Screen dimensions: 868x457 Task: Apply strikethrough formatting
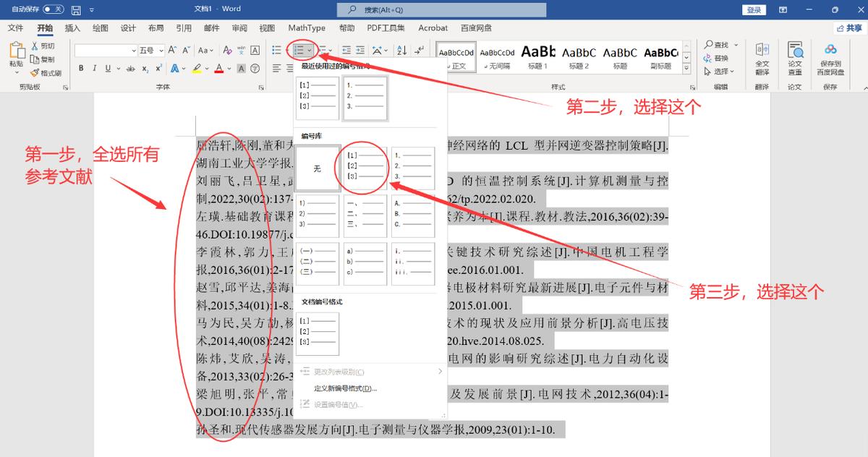coord(129,68)
